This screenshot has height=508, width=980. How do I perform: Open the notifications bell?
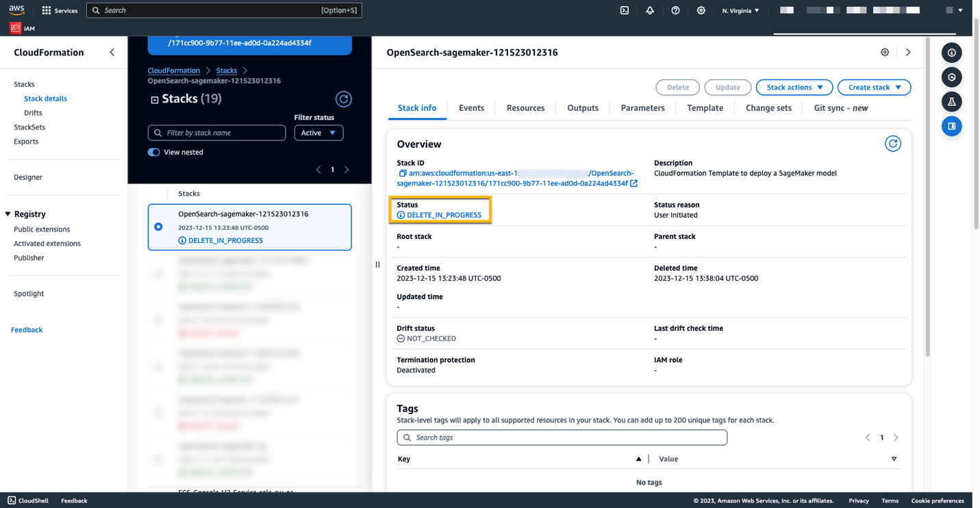650,10
